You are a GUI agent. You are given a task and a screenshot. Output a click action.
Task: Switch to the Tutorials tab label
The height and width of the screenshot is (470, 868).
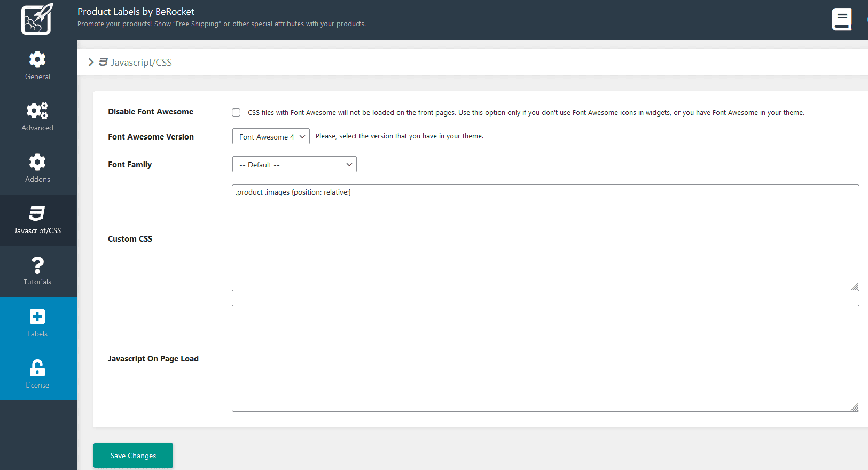click(37, 282)
